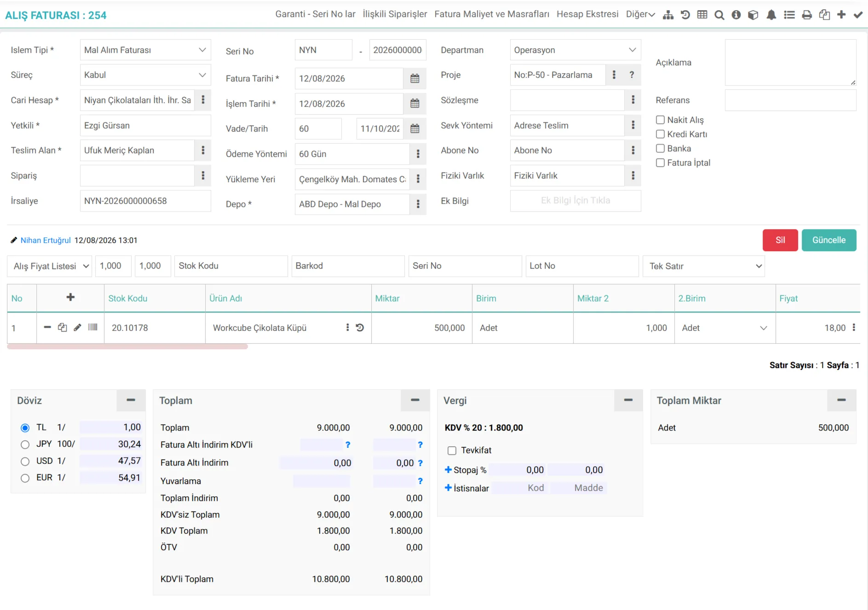The width and height of the screenshot is (868, 610).
Task: Open the Hesap Ekstresi menu item
Action: click(x=587, y=14)
